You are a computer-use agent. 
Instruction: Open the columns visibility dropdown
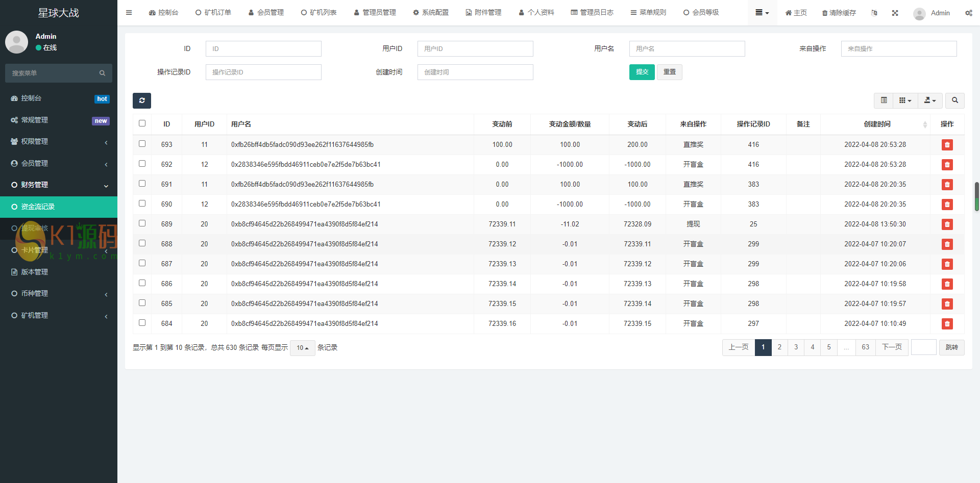[905, 100]
